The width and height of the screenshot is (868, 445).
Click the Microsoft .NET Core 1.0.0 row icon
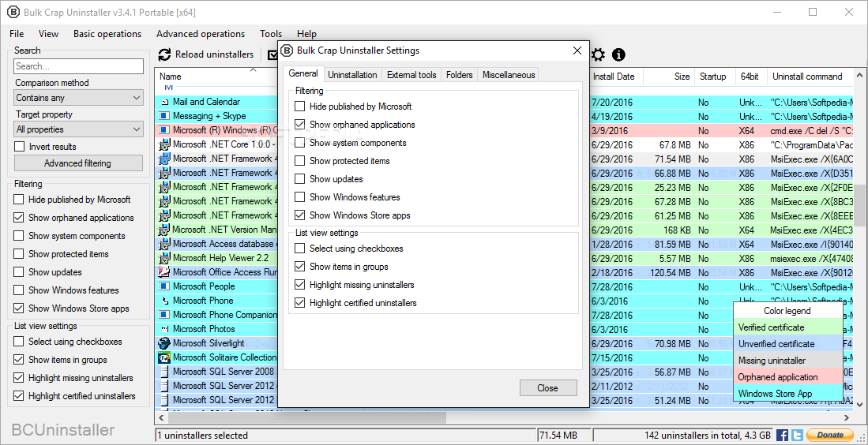point(163,144)
